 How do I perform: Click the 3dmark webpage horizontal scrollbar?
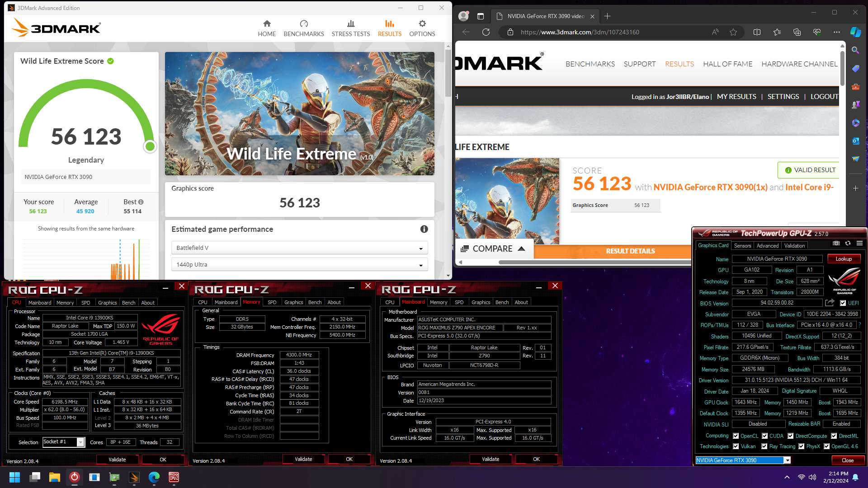(594, 262)
